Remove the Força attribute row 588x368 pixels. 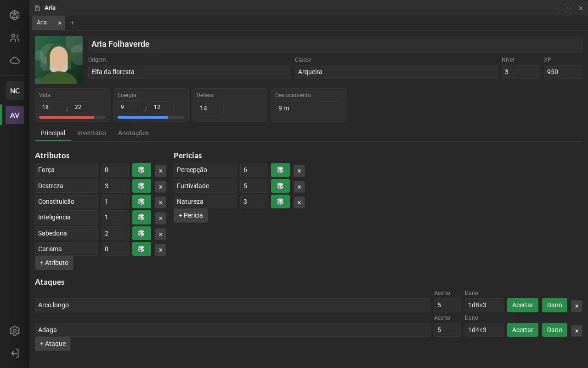[160, 171]
